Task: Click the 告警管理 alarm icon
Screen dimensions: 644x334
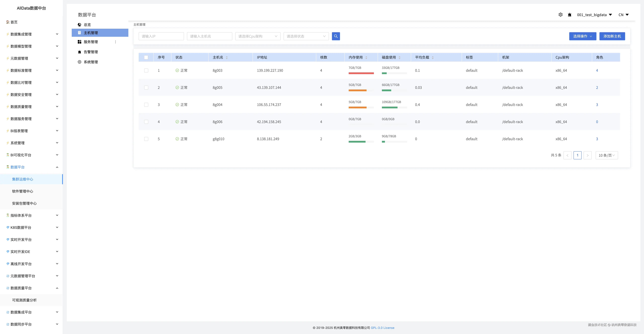Action: (x=80, y=52)
